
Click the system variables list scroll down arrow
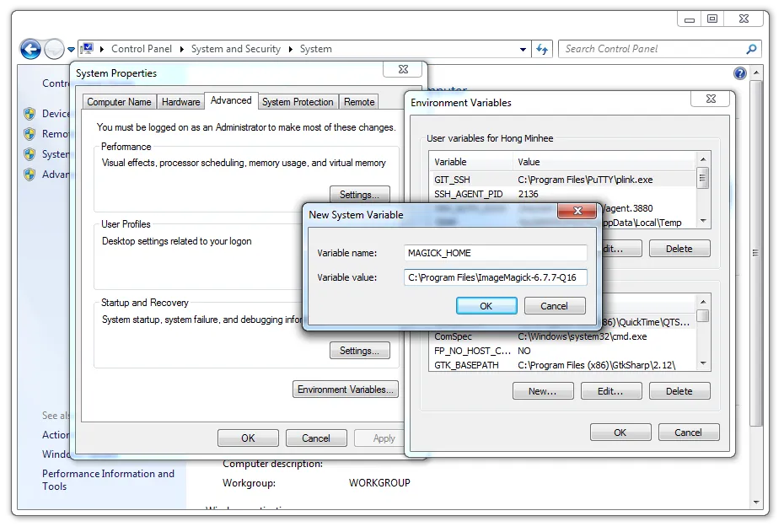(703, 363)
